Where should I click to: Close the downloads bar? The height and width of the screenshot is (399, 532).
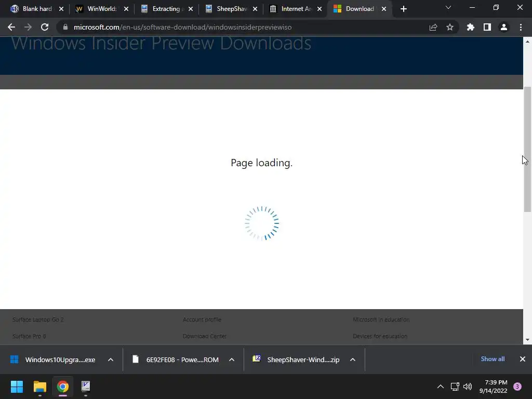[523, 359]
